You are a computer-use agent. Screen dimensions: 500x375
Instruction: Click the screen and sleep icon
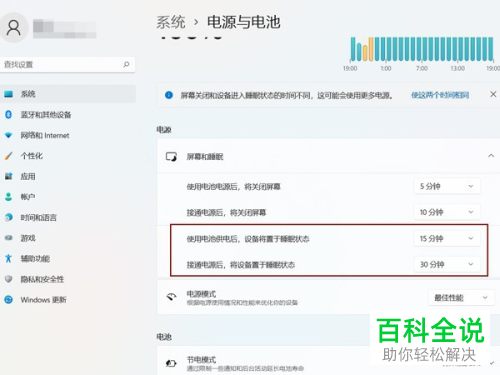(171, 156)
